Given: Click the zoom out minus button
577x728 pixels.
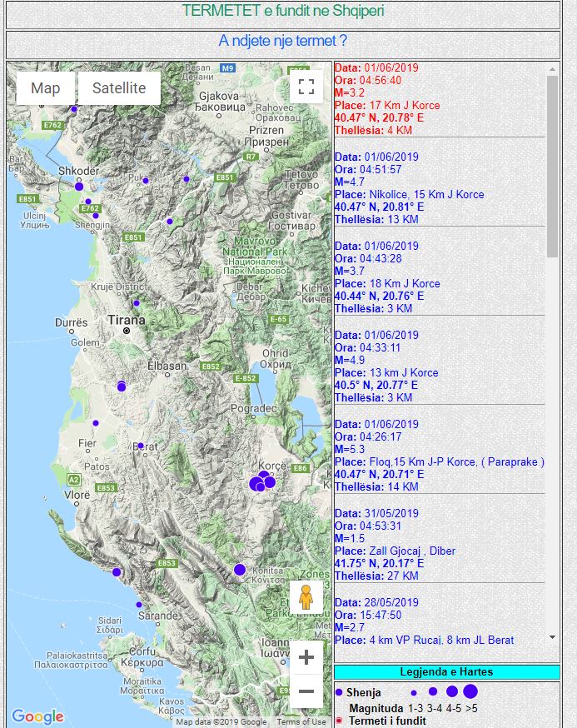Looking at the screenshot, I should click(x=306, y=691).
